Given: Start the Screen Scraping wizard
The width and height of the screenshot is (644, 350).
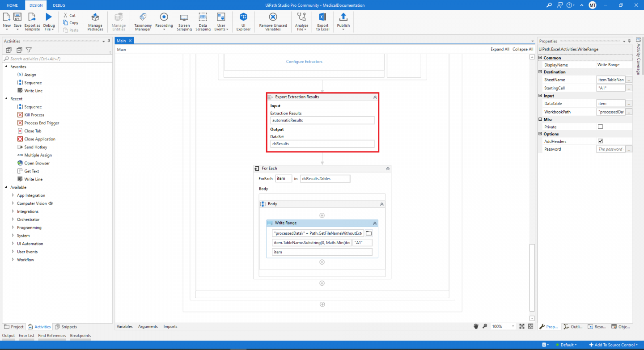Looking at the screenshot, I should (184, 21).
